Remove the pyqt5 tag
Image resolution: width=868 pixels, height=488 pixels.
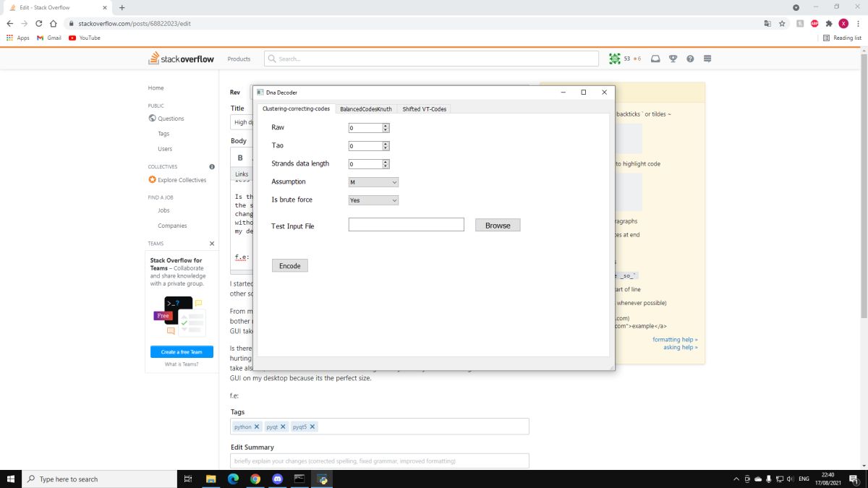tap(312, 427)
